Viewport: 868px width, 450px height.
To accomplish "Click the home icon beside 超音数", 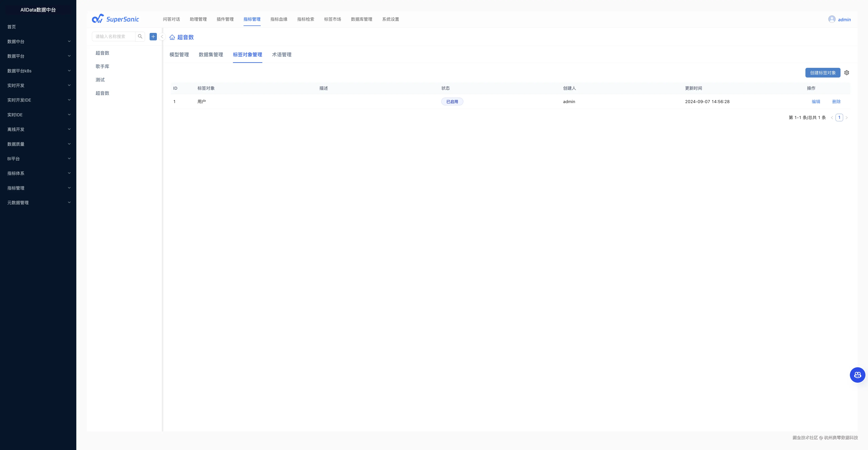I will 172,37.
